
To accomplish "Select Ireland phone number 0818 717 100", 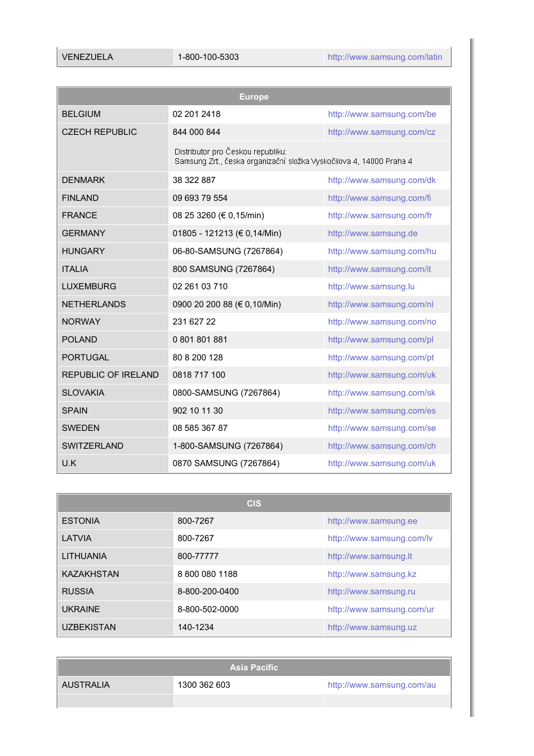I will 199,375.
